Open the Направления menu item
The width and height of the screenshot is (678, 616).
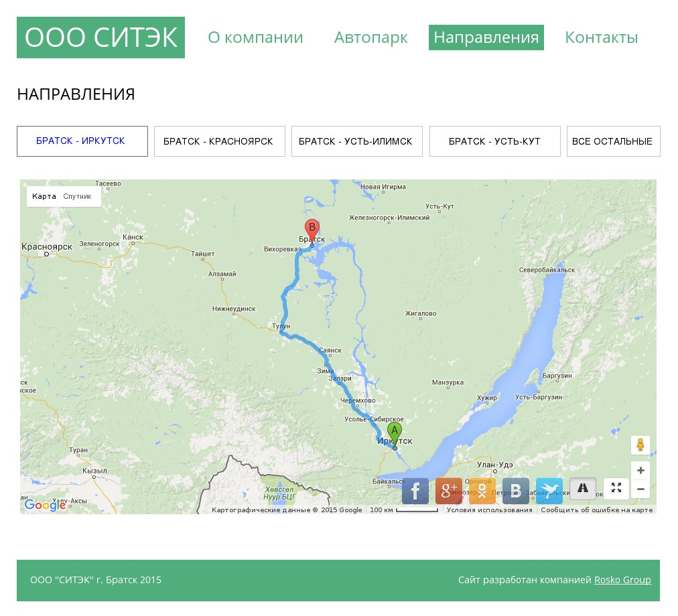[x=486, y=37]
